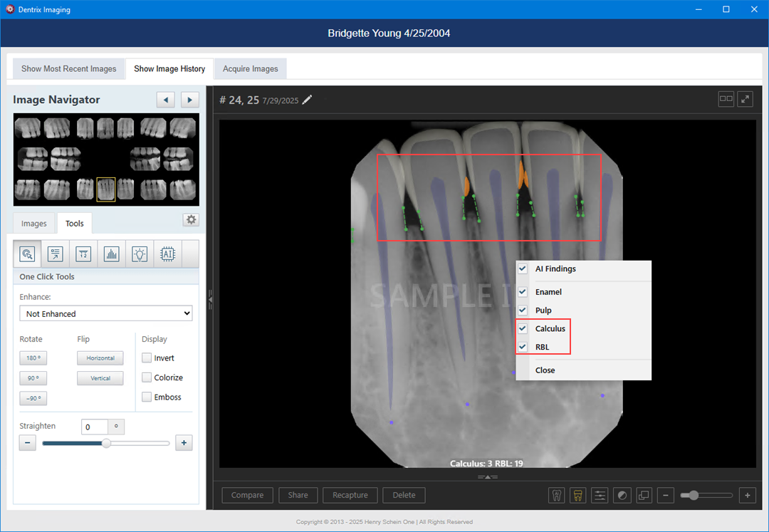Switch to side-by-side view layout icon
The image size is (769, 532).
tap(726, 99)
